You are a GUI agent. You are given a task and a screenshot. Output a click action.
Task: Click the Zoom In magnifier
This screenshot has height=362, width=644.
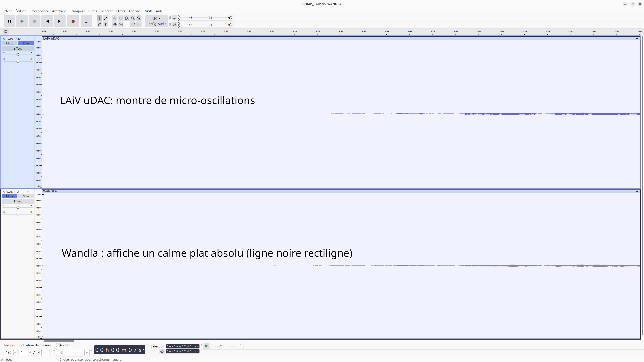[115, 18]
